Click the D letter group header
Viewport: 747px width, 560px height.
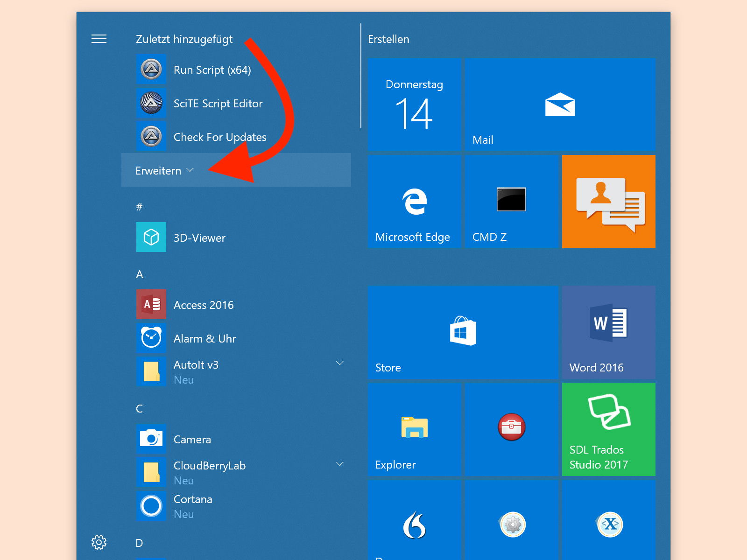point(139,543)
